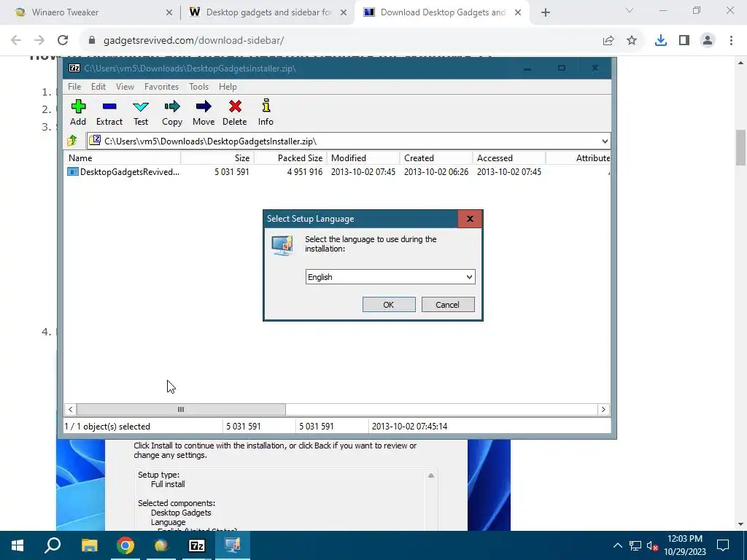Select the Copy toolbar icon
The height and width of the screenshot is (560, 747).
172,112
